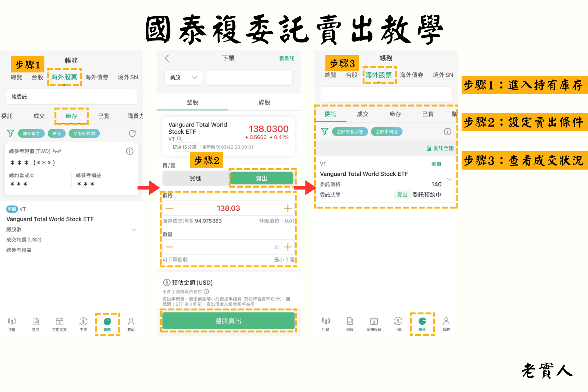
Task: Toggle the 美股 filter chip on left screen
Action: 57,133
